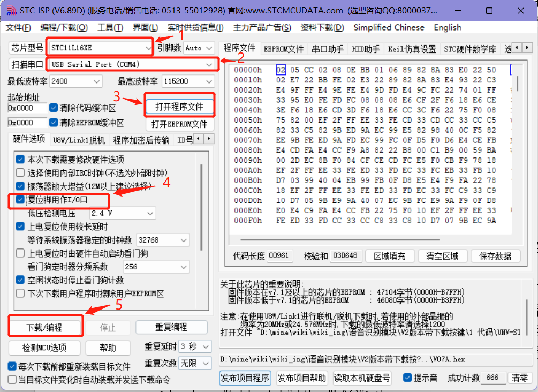
Task: Open 工具(T) menu
Action: pos(110,27)
